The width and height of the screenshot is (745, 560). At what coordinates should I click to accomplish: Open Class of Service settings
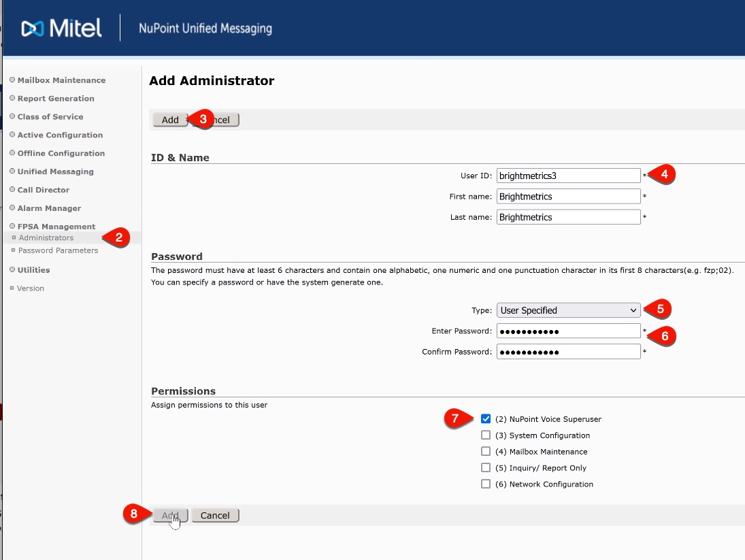click(48, 116)
